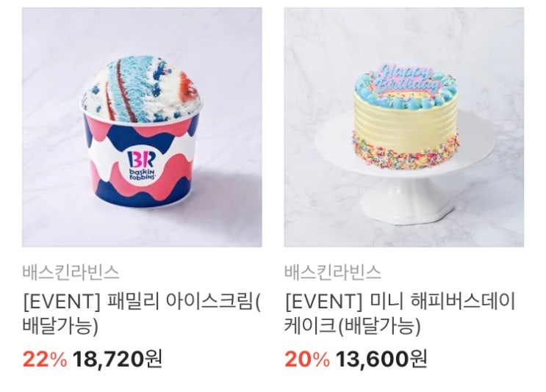546x392 pixels.
Task: Select the 배스킨라빈스 brand above the ice cream title
Action: (x=71, y=272)
